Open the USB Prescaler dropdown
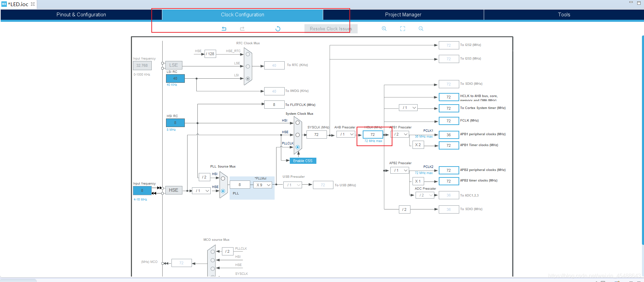 (x=293, y=185)
